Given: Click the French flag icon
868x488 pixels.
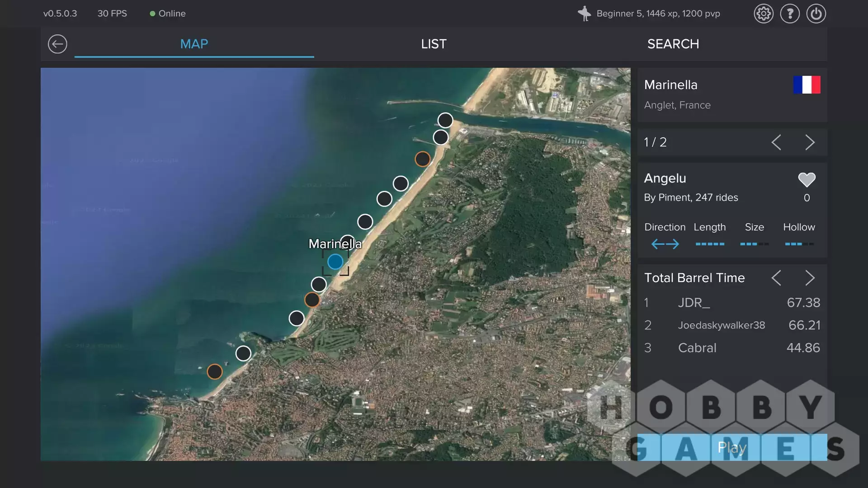Looking at the screenshot, I should click(x=807, y=84).
